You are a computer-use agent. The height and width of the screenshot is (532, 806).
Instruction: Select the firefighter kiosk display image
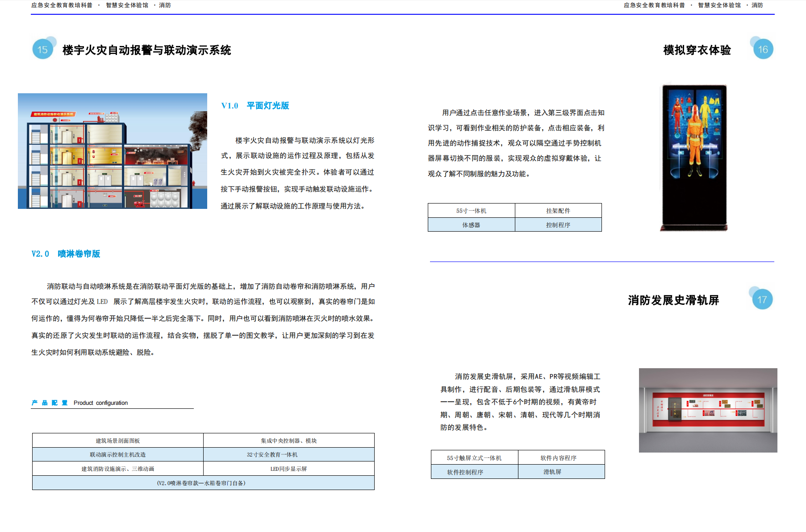(694, 158)
